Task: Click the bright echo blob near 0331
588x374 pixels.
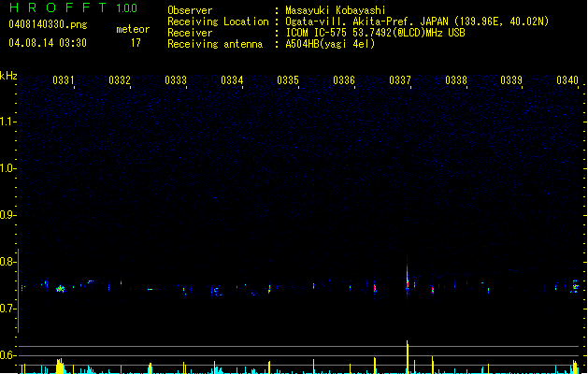Action: pos(61,289)
